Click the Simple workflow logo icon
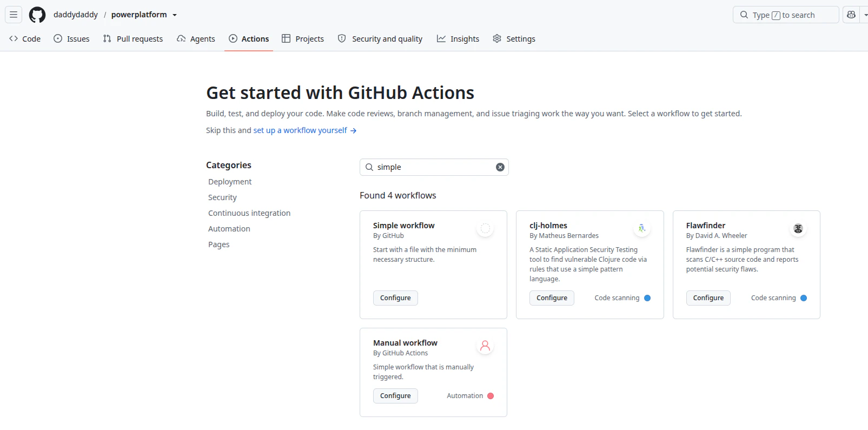868x430 pixels. pos(485,229)
